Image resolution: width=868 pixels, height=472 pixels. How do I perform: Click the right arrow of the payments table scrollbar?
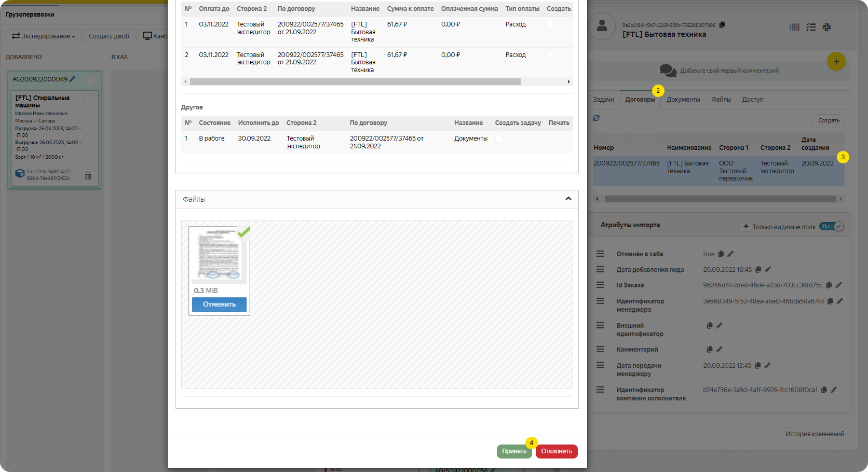(x=569, y=81)
